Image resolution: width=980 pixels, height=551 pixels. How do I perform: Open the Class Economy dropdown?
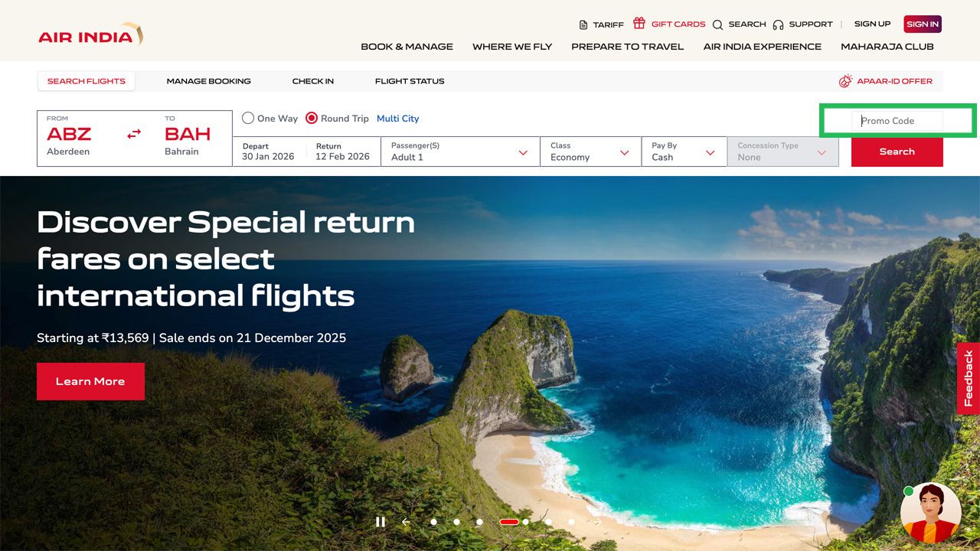click(590, 152)
